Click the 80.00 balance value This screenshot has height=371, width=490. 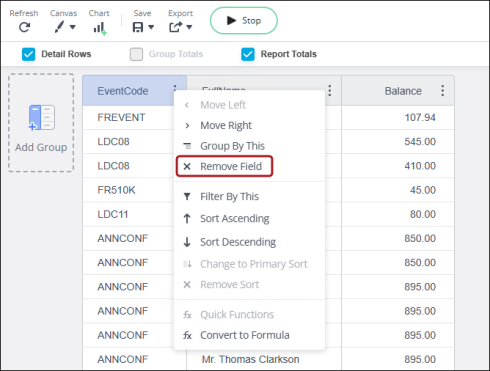[423, 214]
